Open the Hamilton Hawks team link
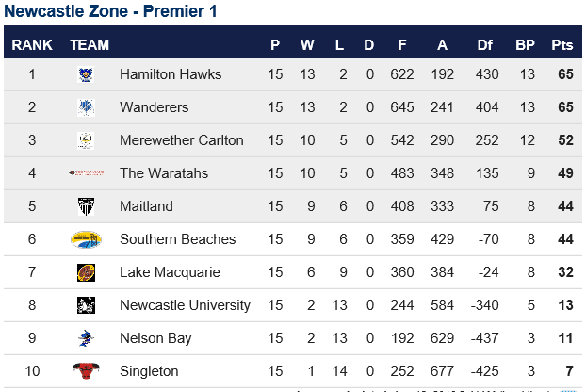This screenshot has height=392, width=586. tap(171, 74)
